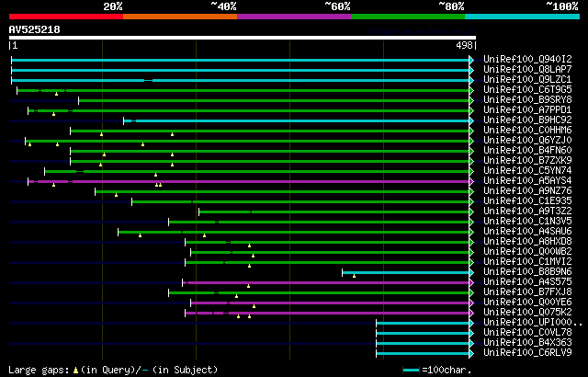
Task: Click the purple ~60% identity legend bar
Action: [294, 17]
